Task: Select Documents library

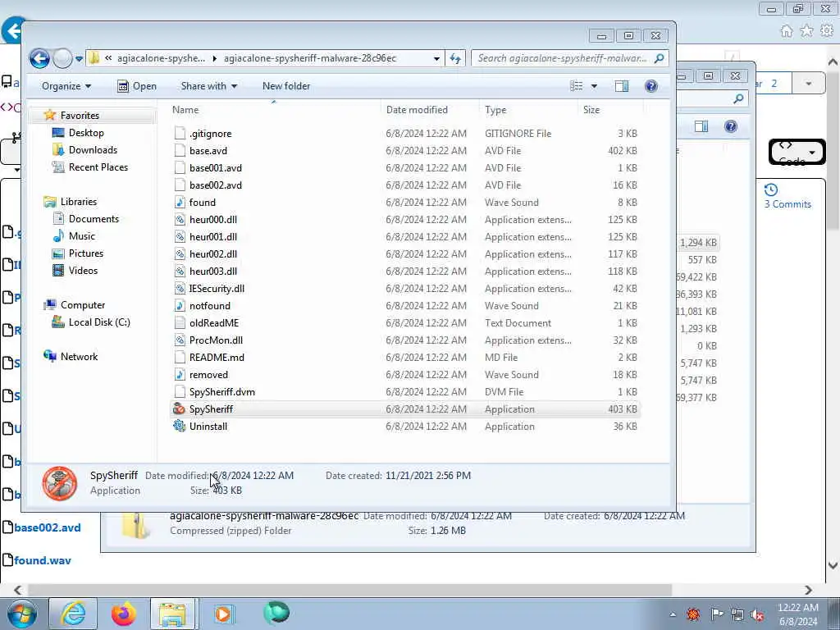Action: [x=94, y=218]
